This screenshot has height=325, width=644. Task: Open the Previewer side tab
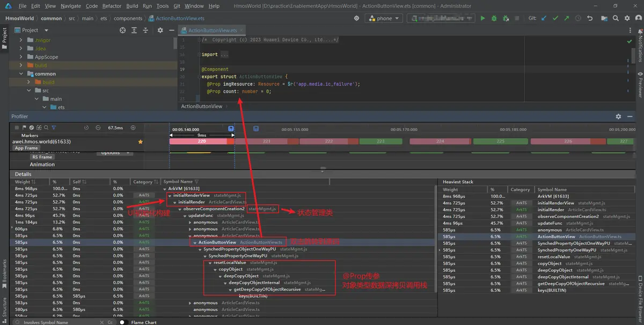(640, 84)
